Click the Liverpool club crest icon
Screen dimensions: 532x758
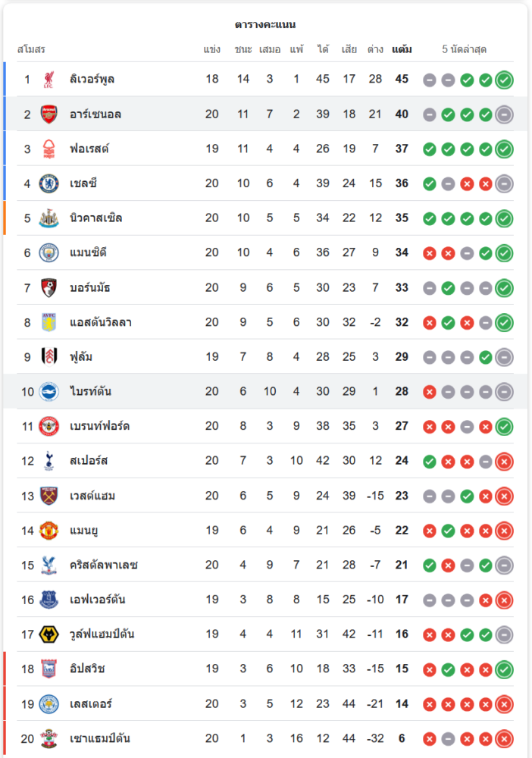point(49,80)
